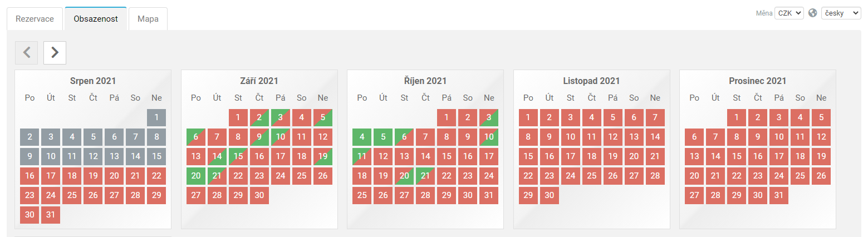Select the Obsazenost tab
Viewport: 868px width, 237px height.
tap(96, 19)
